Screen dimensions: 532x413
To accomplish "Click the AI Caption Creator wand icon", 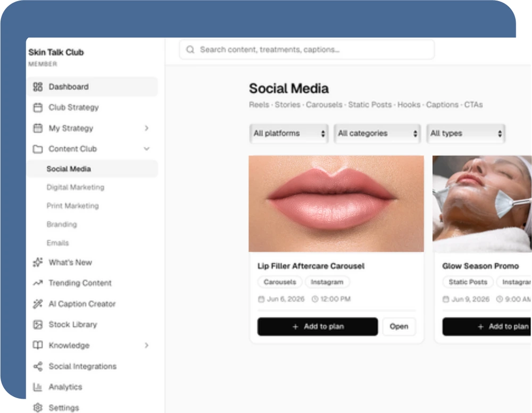I will [38, 304].
